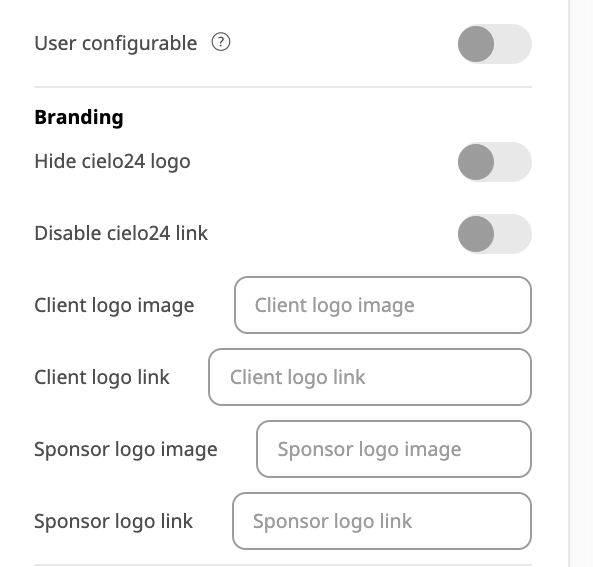593x567 pixels.
Task: Click the gray knob of User configurable switch
Action: [x=476, y=44]
